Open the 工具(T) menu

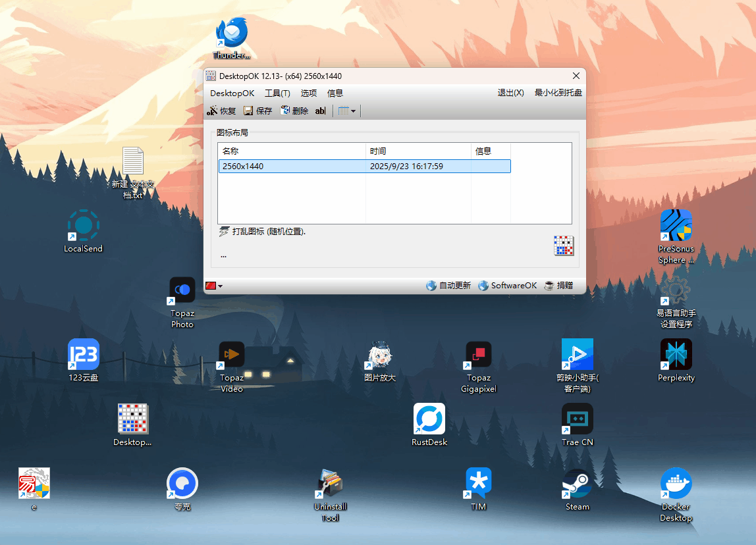[277, 93]
